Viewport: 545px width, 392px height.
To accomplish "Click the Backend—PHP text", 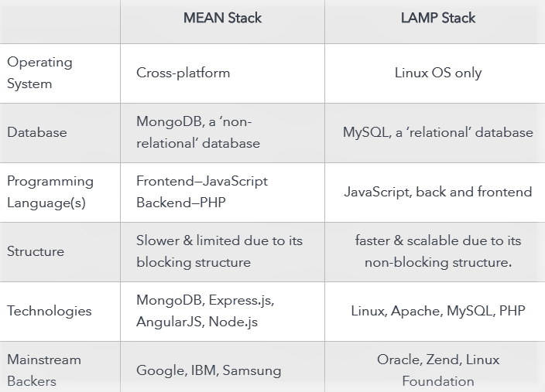I will coord(181,203).
